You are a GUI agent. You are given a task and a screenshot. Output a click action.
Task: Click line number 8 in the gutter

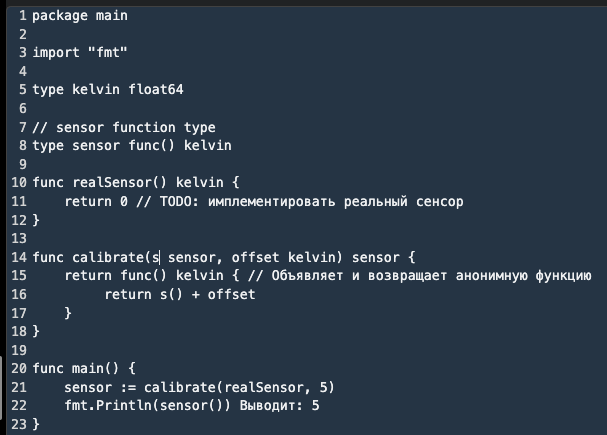[22, 145]
